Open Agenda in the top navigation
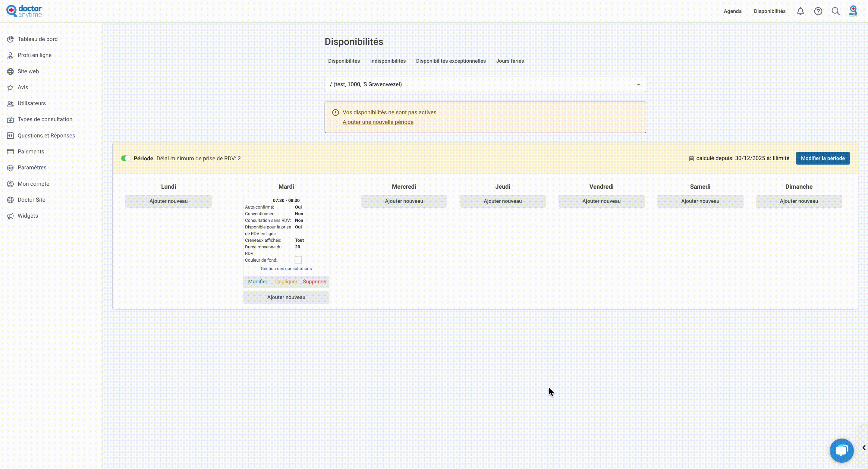 [x=733, y=11]
